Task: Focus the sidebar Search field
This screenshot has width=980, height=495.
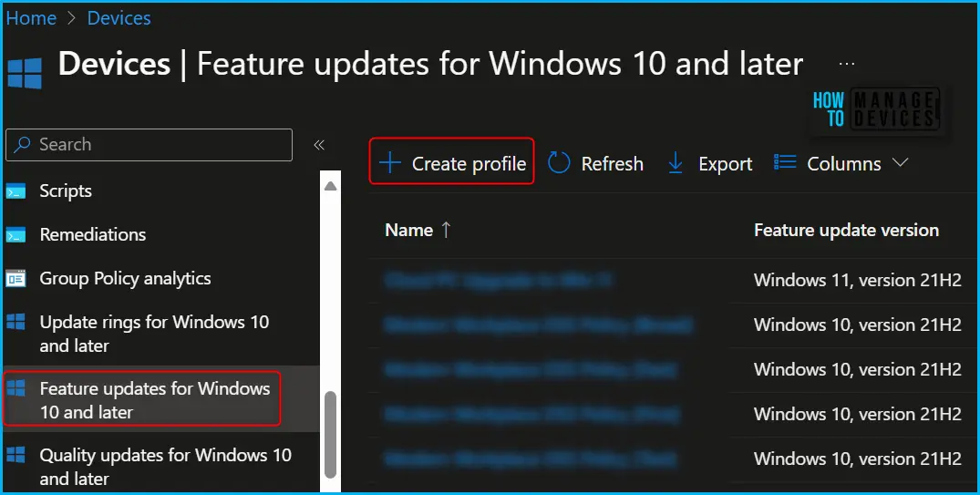Action: pyautogui.click(x=149, y=144)
